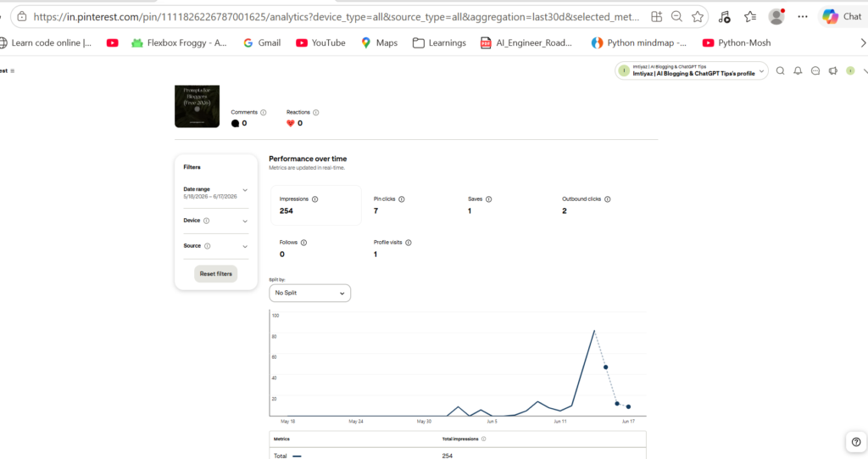Open the Pinterest profile switcher dropdown
The height and width of the screenshot is (459, 868).
click(x=692, y=70)
